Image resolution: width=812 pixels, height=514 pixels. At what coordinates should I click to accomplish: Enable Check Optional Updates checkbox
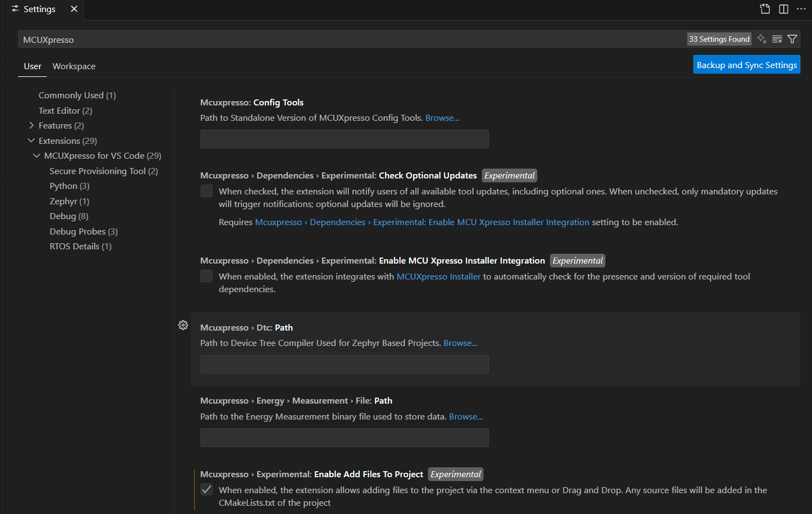click(x=207, y=191)
